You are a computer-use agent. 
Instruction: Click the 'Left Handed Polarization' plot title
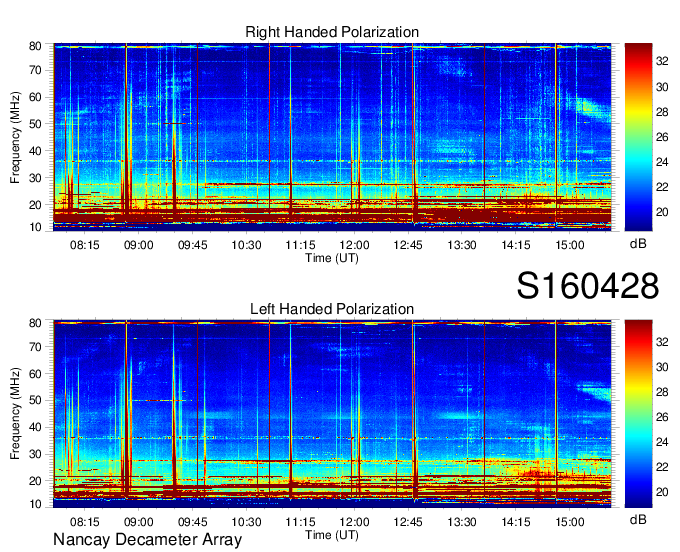tap(332, 309)
